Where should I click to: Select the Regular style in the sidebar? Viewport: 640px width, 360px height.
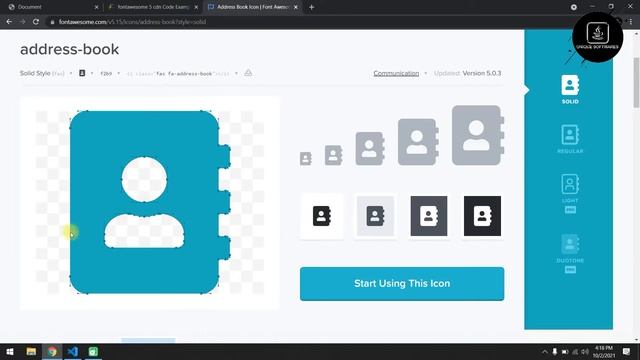[570, 139]
